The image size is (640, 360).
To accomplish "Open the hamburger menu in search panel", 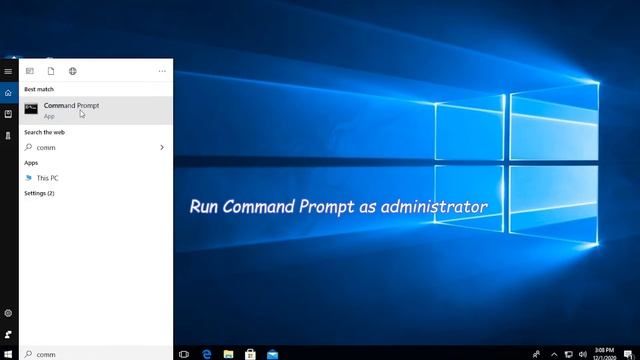I will [x=8, y=71].
